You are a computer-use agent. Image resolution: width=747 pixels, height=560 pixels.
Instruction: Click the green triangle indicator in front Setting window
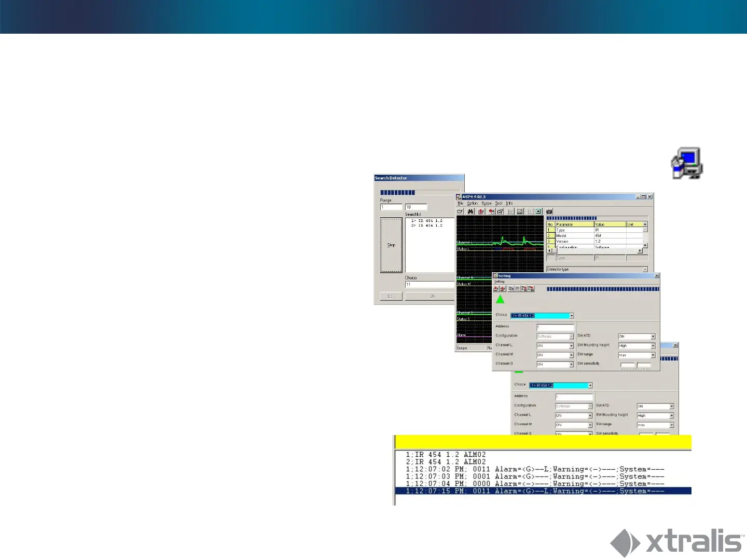coord(500,299)
